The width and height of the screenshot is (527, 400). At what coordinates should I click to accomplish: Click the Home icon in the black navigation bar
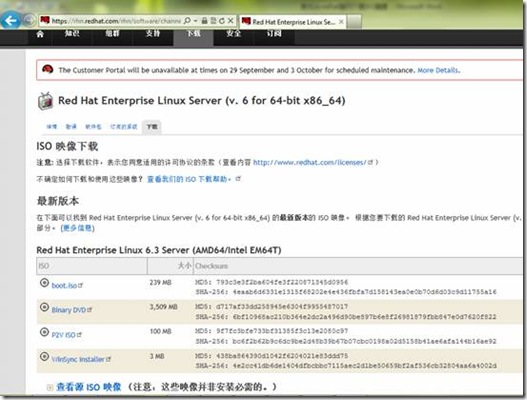[40, 34]
